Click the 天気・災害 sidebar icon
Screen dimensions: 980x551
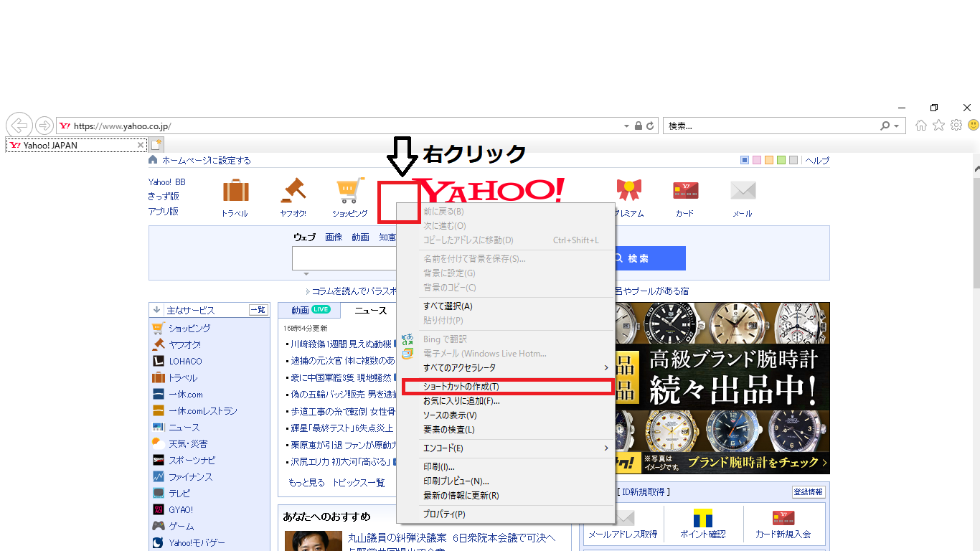[x=158, y=443]
